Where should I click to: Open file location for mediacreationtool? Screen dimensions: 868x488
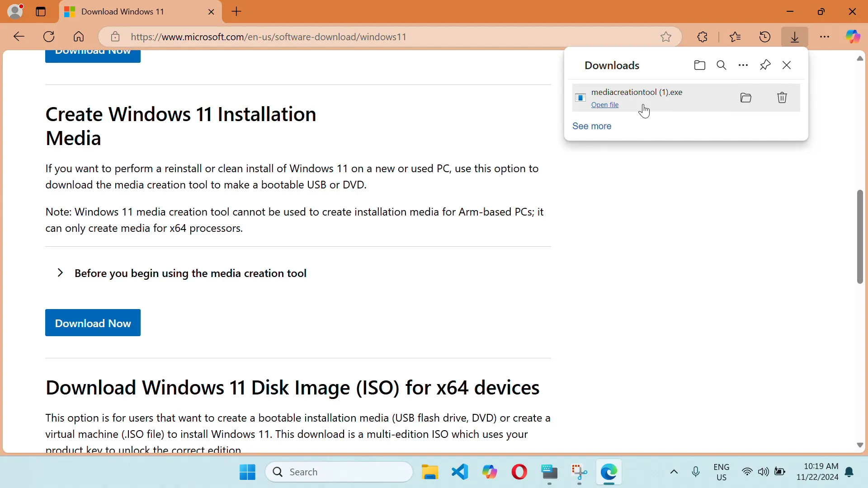tap(746, 97)
